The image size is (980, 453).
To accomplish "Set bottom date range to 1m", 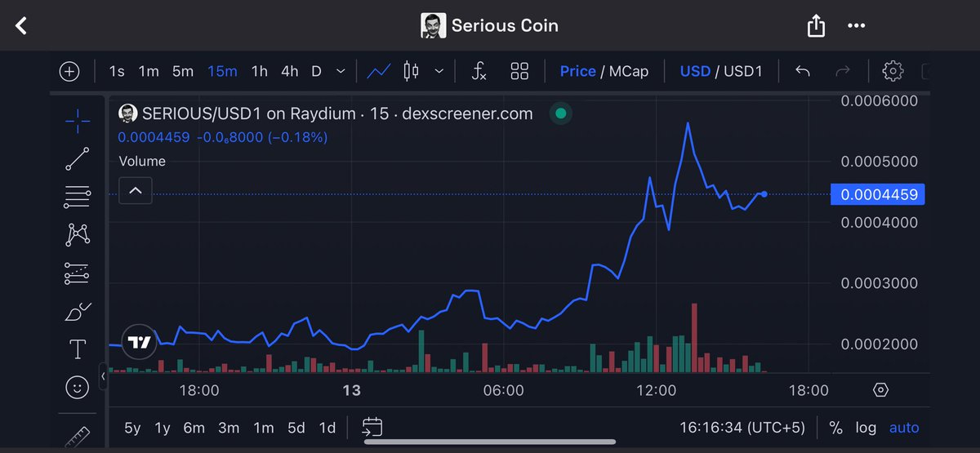I will [263, 428].
